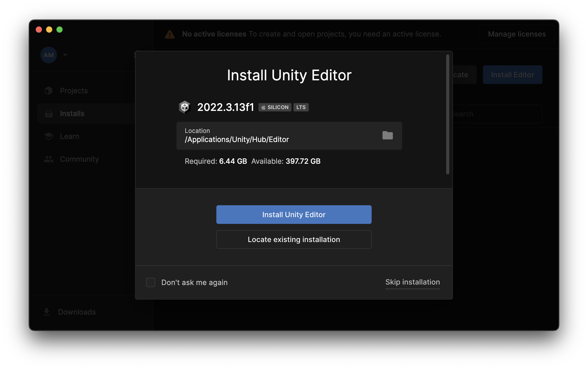The height and width of the screenshot is (369, 588).
Task: Toggle the Don't ask me again checkbox
Action: click(151, 282)
